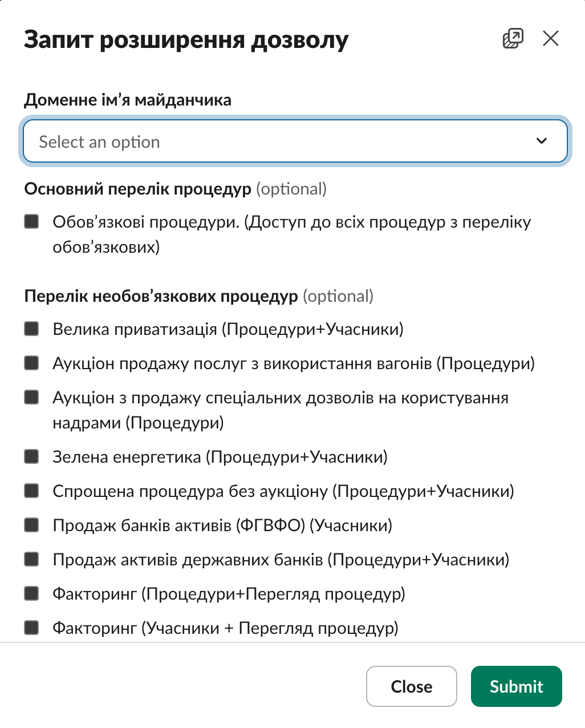585x728 pixels.
Task: Click the Велика приватизація label text
Action: (227, 329)
